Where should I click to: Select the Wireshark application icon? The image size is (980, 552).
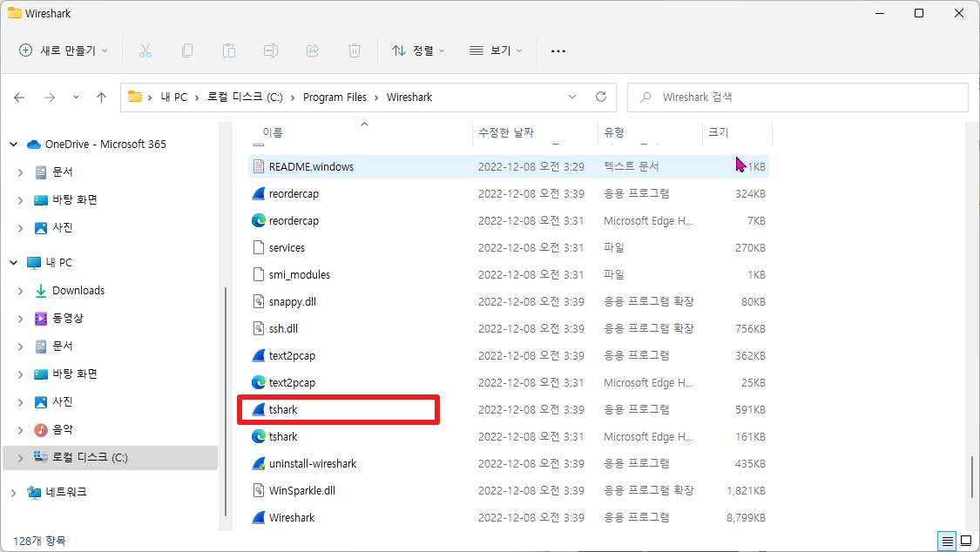click(258, 518)
